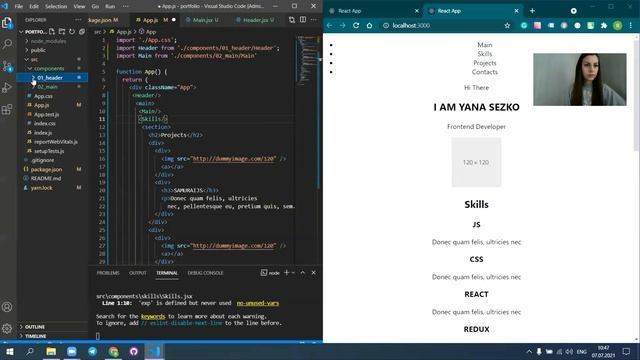640x360 pixels.
Task: Open the Accounts icon in activity bar
Action: (x=7, y=307)
